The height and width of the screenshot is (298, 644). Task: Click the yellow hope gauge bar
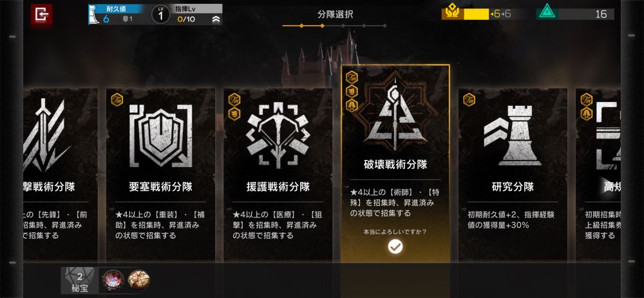pos(476,14)
